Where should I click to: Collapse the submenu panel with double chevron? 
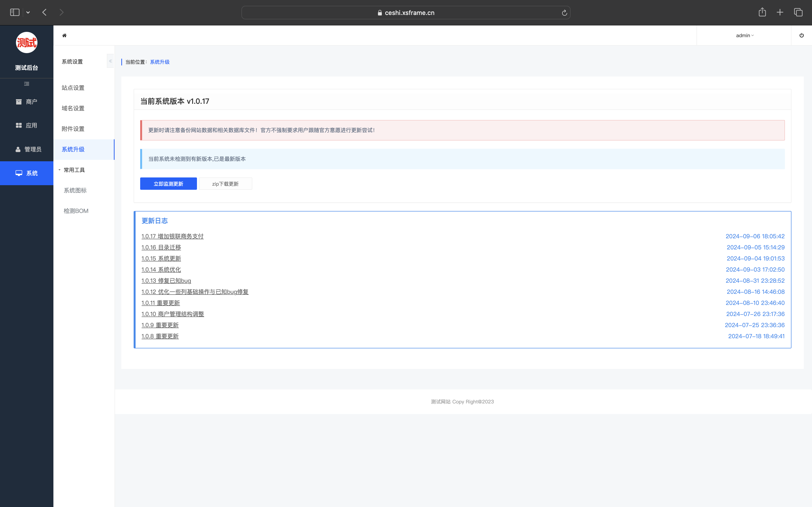pyautogui.click(x=110, y=61)
